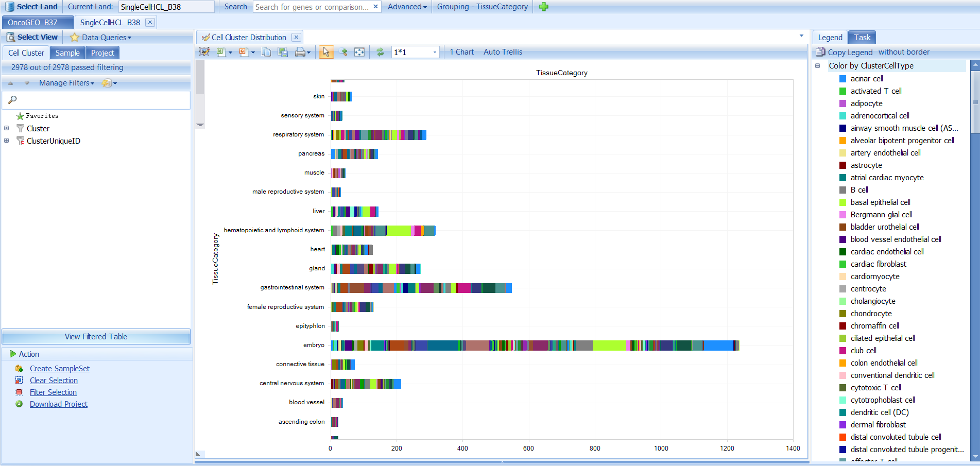Open the Manage Filters dropdown
Screen dimensions: 980x466
pyautogui.click(x=66, y=83)
